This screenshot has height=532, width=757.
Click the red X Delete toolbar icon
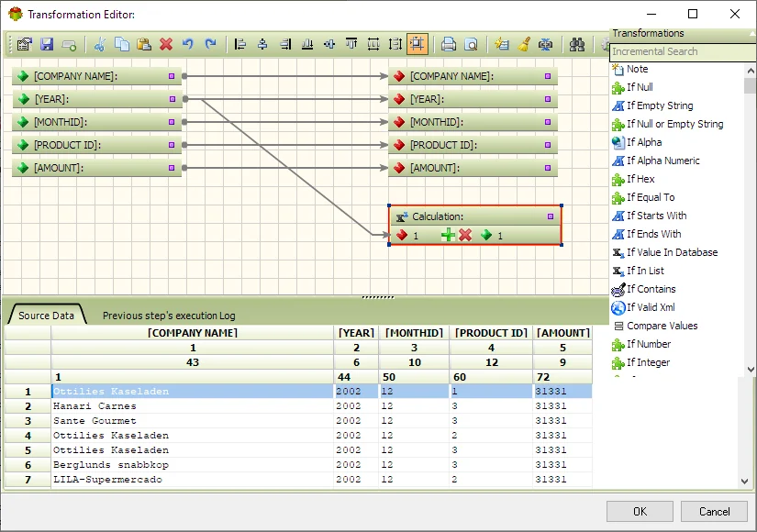tap(166, 44)
